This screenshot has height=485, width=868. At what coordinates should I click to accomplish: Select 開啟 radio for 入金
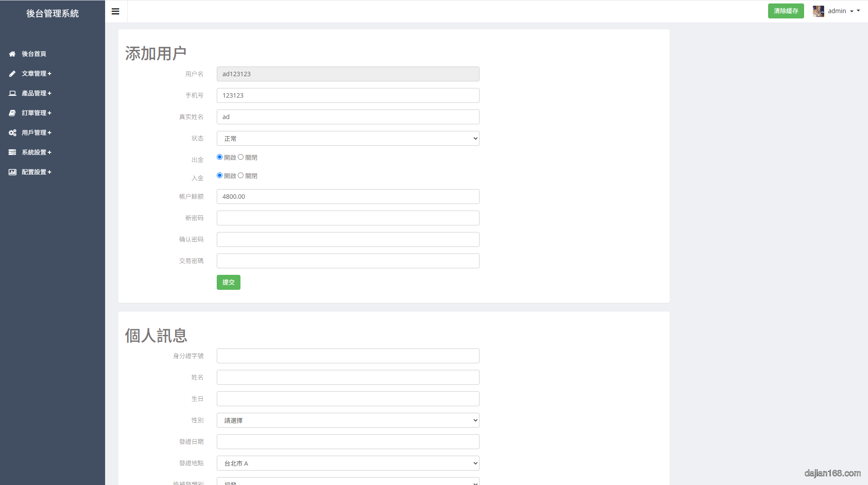(x=220, y=176)
